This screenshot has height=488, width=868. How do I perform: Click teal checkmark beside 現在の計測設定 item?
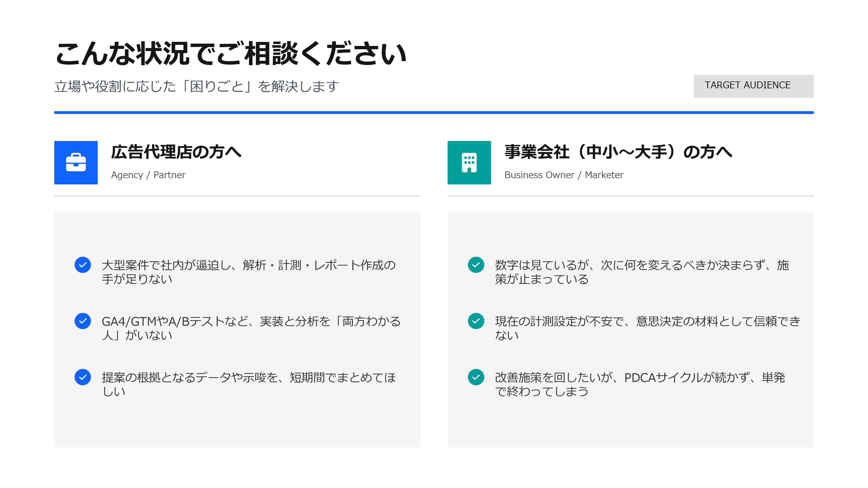point(476,321)
